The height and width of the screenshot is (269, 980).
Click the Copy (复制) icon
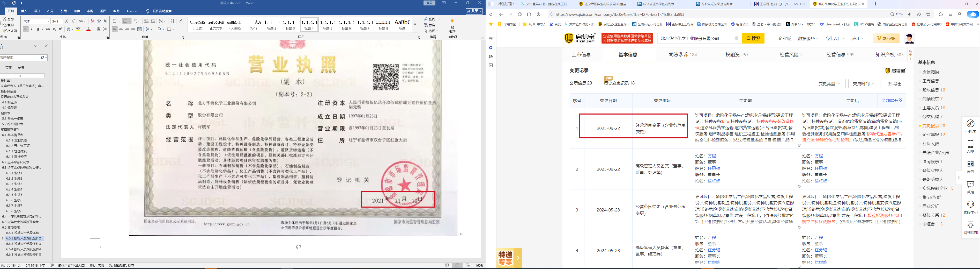[5, 25]
